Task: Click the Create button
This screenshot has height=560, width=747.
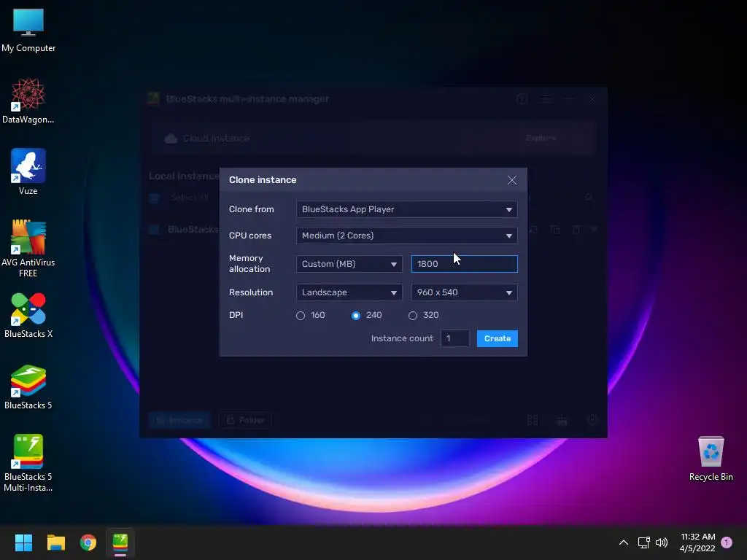Action: tap(498, 338)
